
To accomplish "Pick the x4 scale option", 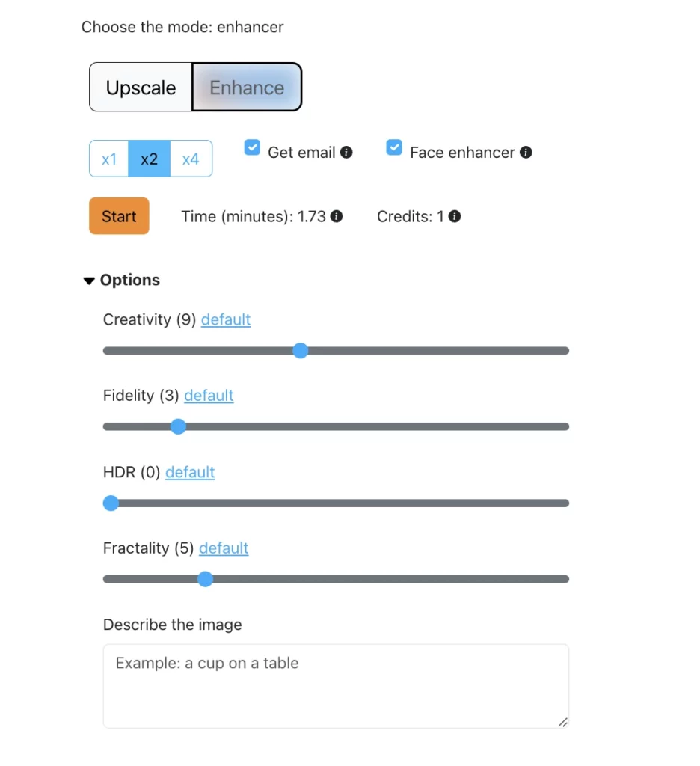I will point(191,159).
